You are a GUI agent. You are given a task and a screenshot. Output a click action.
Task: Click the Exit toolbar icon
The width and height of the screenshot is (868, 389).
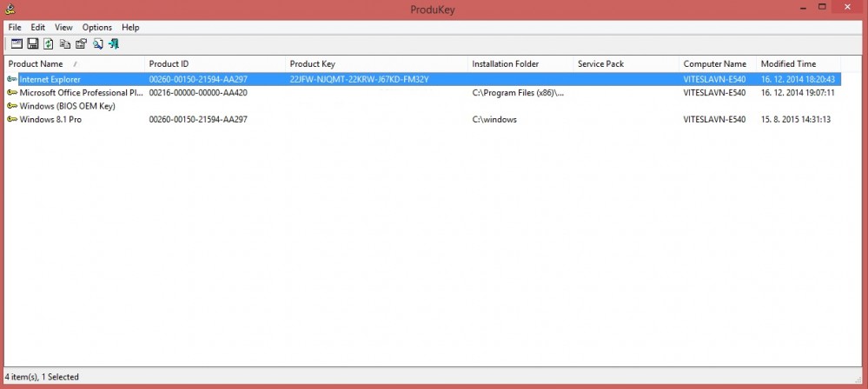tap(114, 43)
